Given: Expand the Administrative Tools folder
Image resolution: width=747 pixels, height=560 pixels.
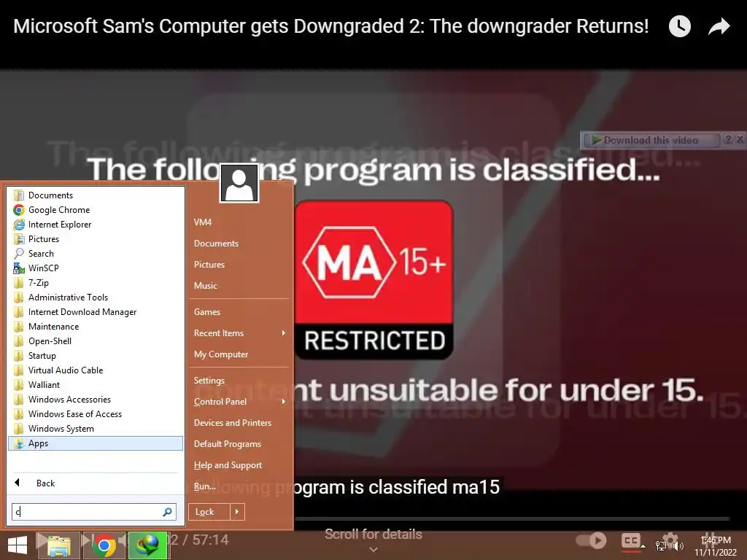Looking at the screenshot, I should click(x=96, y=297).
